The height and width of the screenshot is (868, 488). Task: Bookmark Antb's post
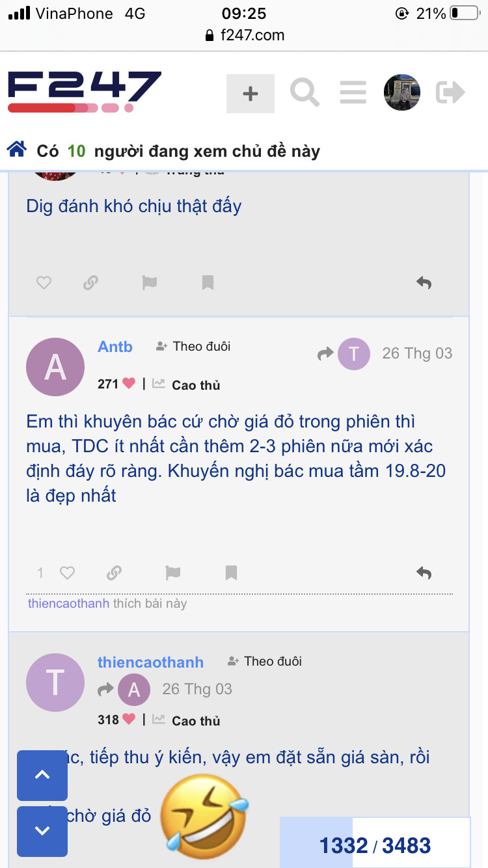pos(231,573)
